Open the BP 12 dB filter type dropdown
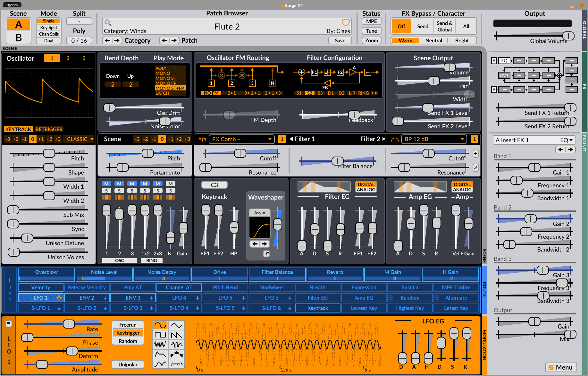The width and height of the screenshot is (588, 376). point(434,139)
